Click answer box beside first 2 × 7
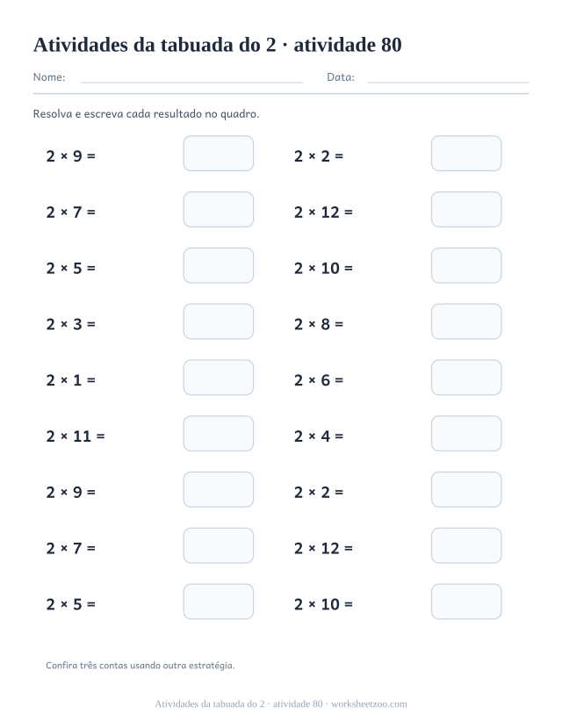562x728 pixels. click(219, 209)
